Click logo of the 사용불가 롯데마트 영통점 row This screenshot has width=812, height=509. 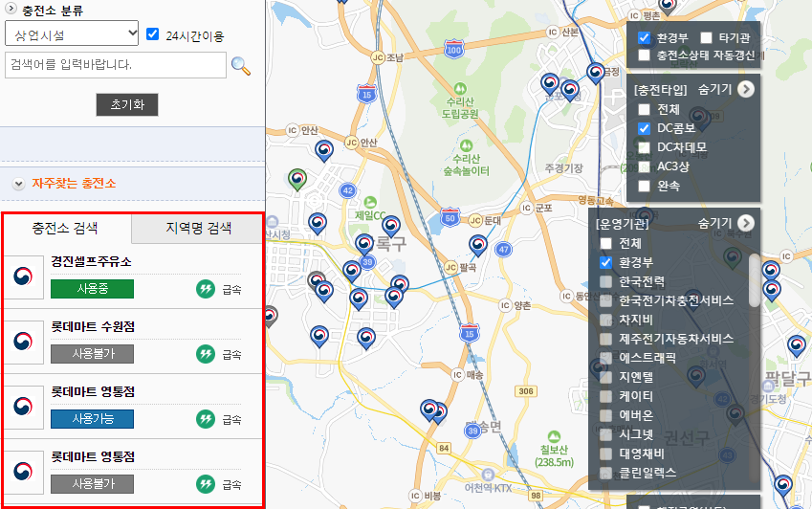pos(23,472)
